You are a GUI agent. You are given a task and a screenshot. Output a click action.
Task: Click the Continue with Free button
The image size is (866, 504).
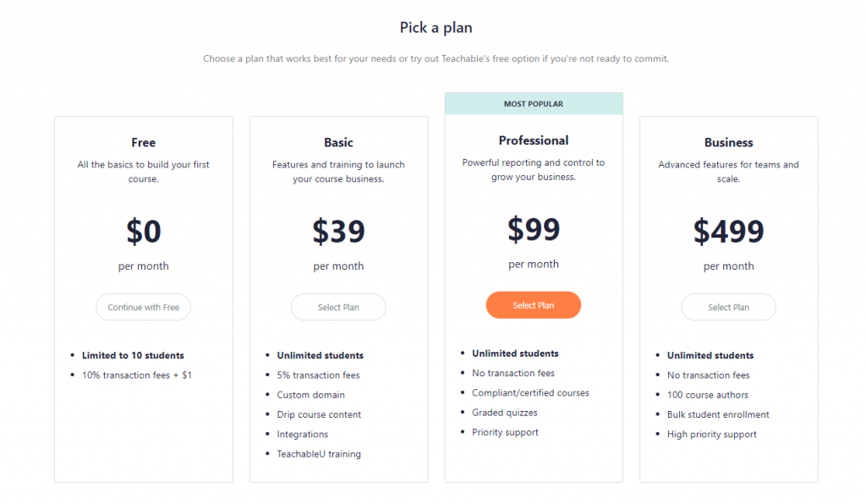(143, 307)
